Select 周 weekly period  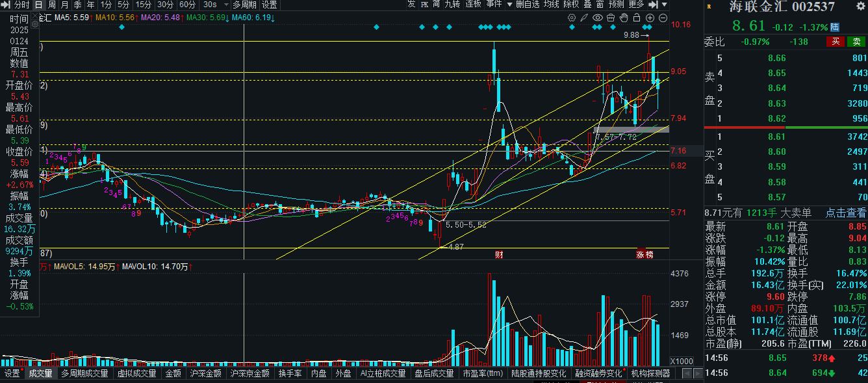coord(51,5)
